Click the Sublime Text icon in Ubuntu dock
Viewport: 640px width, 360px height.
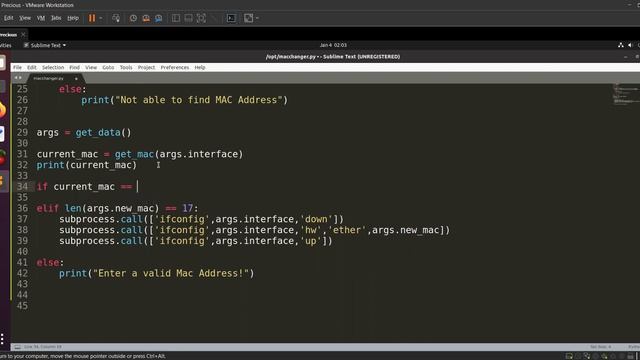point(2,181)
